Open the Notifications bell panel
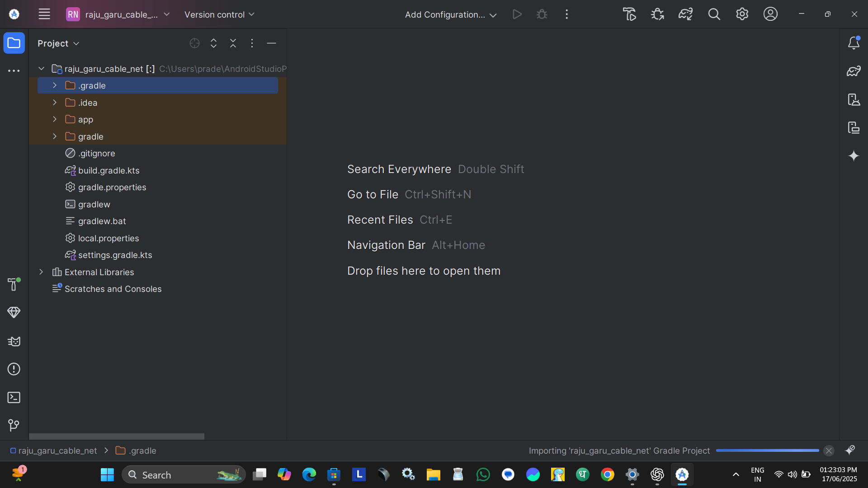Image resolution: width=868 pixels, height=488 pixels. click(x=854, y=43)
